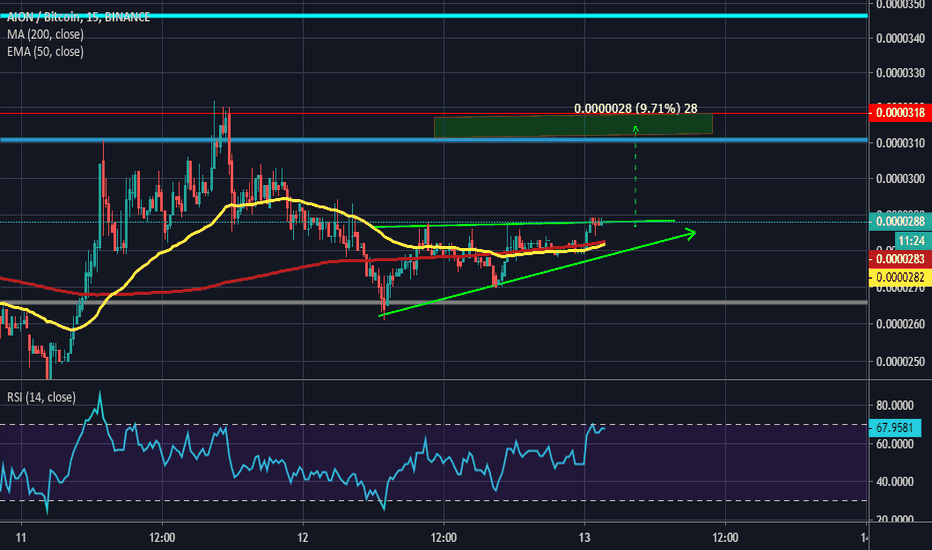Click the 0.0000330 price axis label
This screenshot has width=932, height=550.
click(x=900, y=73)
